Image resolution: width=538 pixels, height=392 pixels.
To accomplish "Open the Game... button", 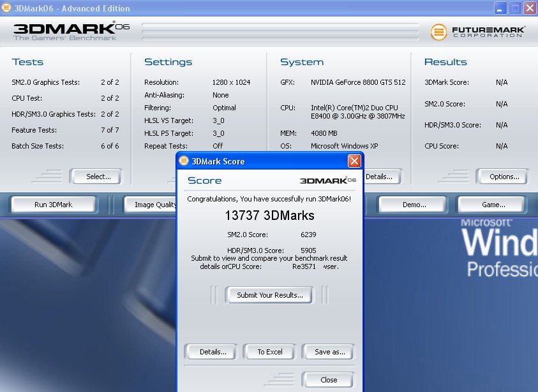I will (x=491, y=205).
